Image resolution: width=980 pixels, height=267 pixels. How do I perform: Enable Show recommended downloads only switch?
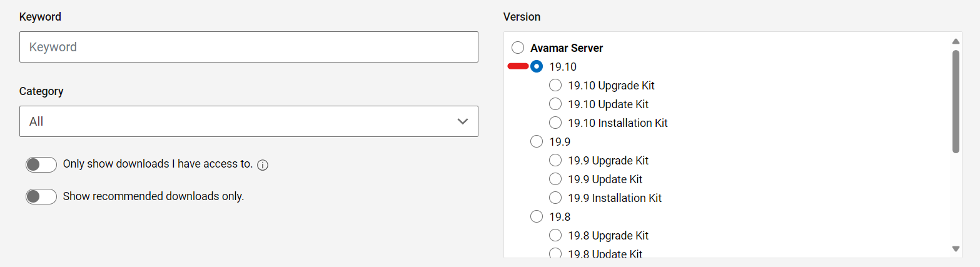[x=41, y=196]
